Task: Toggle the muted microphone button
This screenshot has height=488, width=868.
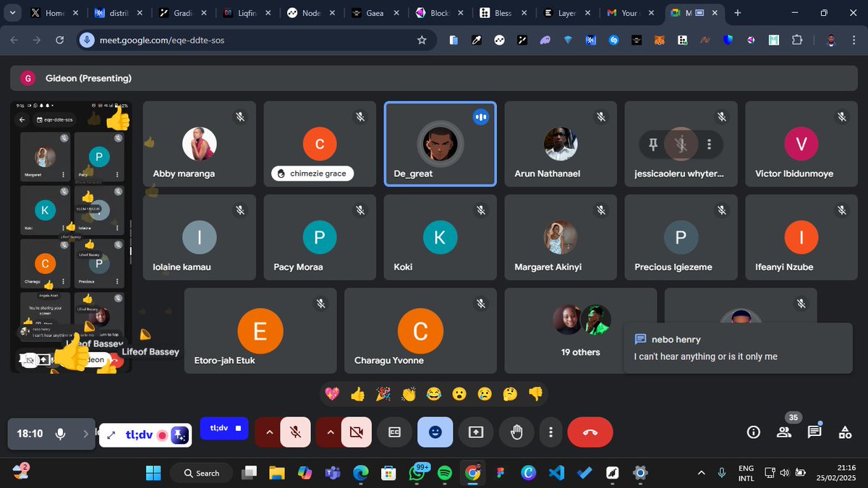Action: pos(295,432)
